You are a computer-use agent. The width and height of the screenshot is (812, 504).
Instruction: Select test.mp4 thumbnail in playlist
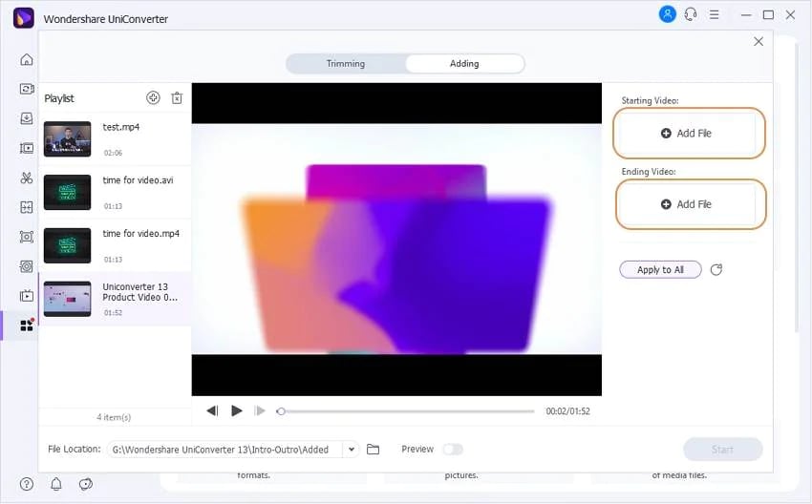(x=67, y=139)
